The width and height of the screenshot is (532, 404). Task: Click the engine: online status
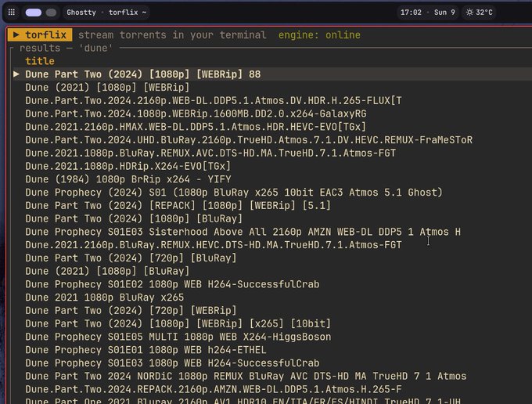pos(319,35)
